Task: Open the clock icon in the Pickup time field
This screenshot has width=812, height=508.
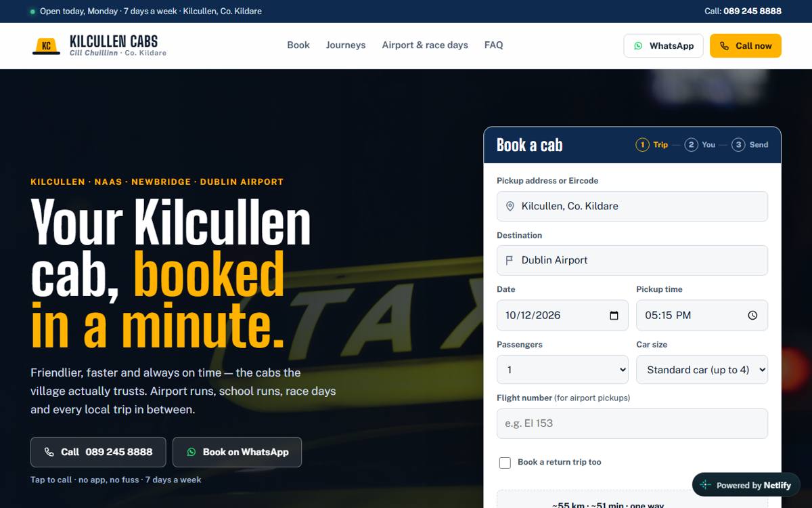Action: click(x=752, y=315)
